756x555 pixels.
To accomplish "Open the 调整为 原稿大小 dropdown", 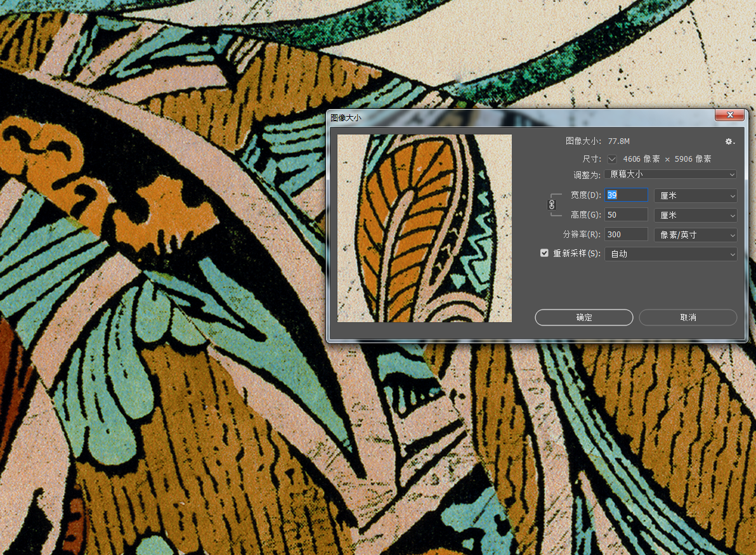I will tap(670, 174).
